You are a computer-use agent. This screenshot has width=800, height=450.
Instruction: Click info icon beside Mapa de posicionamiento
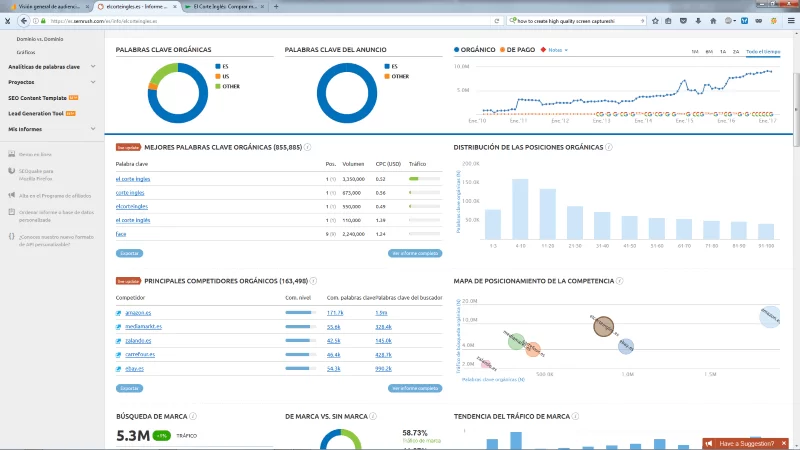click(x=619, y=281)
